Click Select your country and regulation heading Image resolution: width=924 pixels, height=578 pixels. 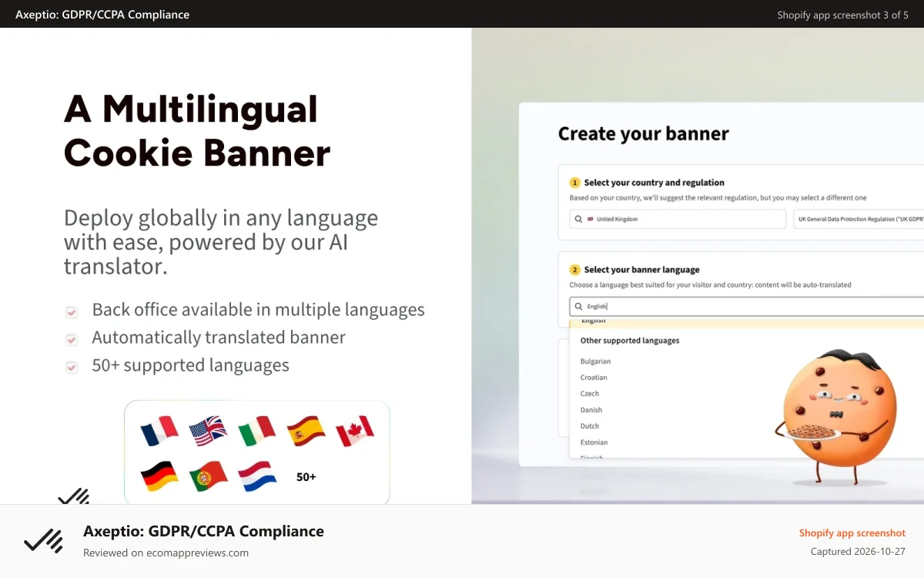(654, 183)
